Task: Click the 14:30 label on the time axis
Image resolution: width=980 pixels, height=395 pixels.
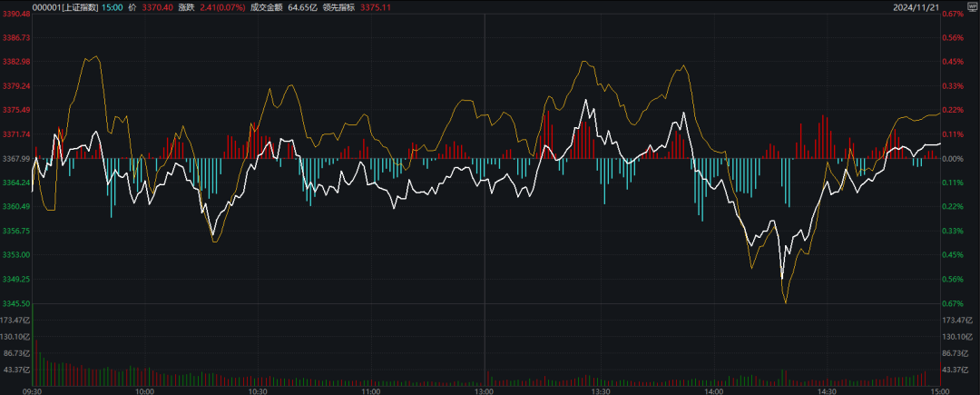Action: (826, 390)
